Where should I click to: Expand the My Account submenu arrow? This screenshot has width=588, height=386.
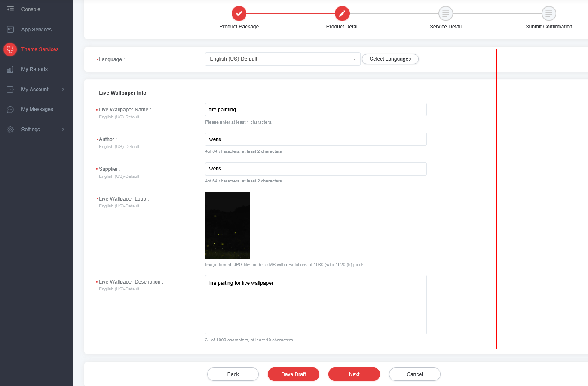(63, 90)
